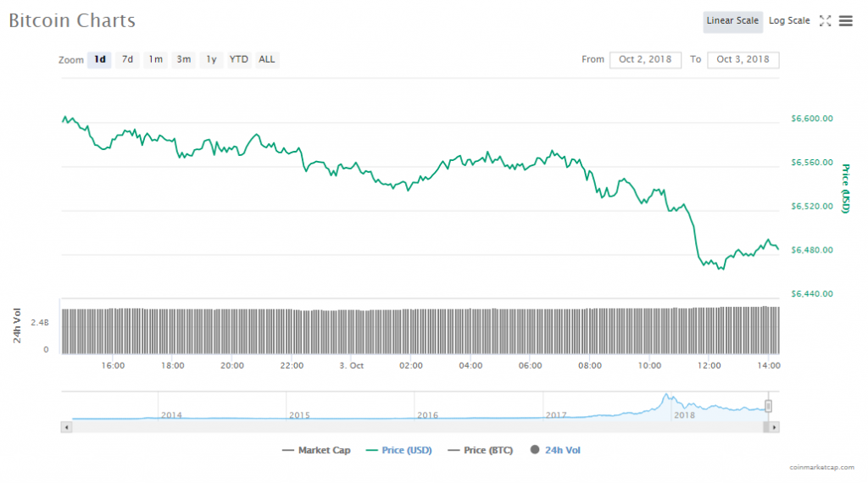Choose the 1y zoom option
868x483 pixels.
[x=211, y=59]
